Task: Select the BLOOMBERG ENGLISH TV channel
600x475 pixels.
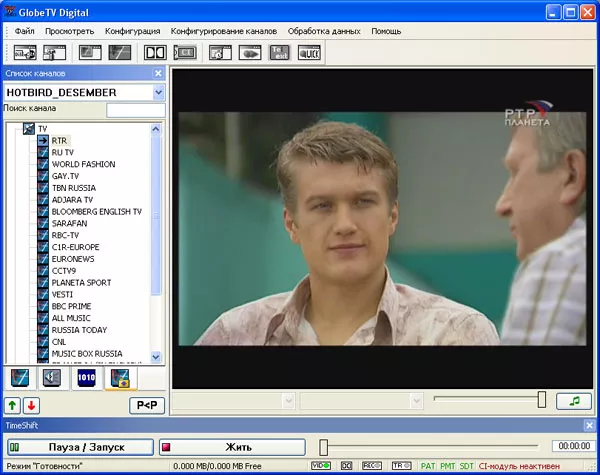Action: tap(97, 212)
